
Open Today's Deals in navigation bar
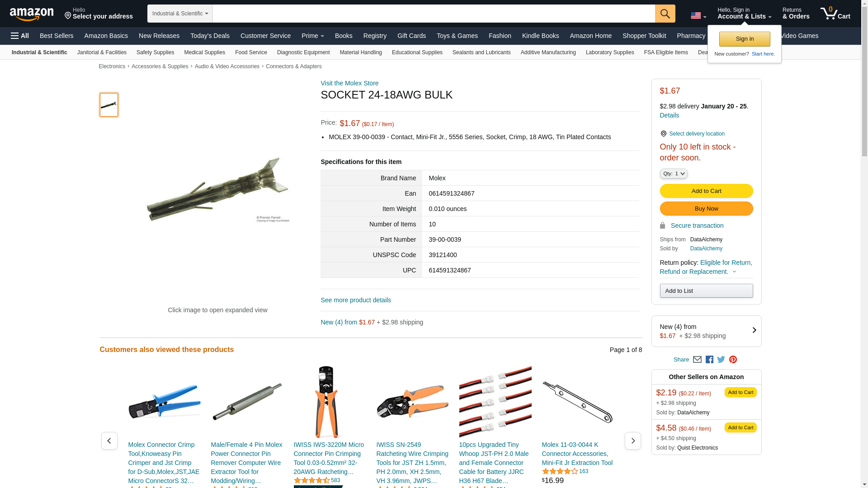210,36
